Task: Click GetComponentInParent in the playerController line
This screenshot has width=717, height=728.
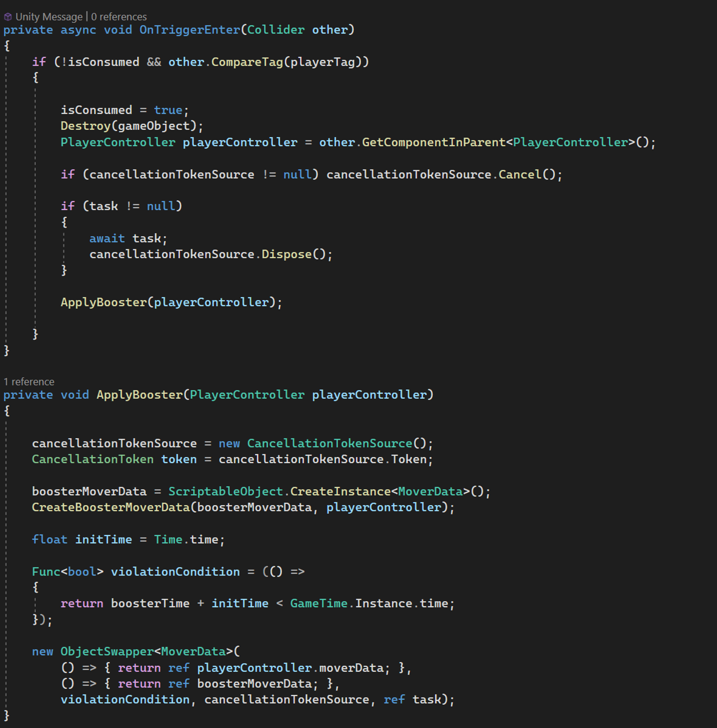Action: click(434, 142)
